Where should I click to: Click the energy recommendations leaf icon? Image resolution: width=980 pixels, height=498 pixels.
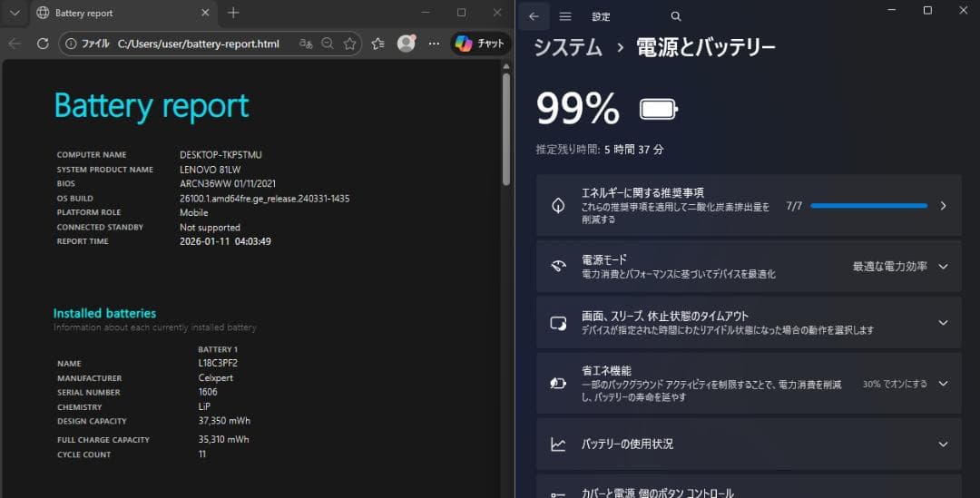tap(558, 206)
